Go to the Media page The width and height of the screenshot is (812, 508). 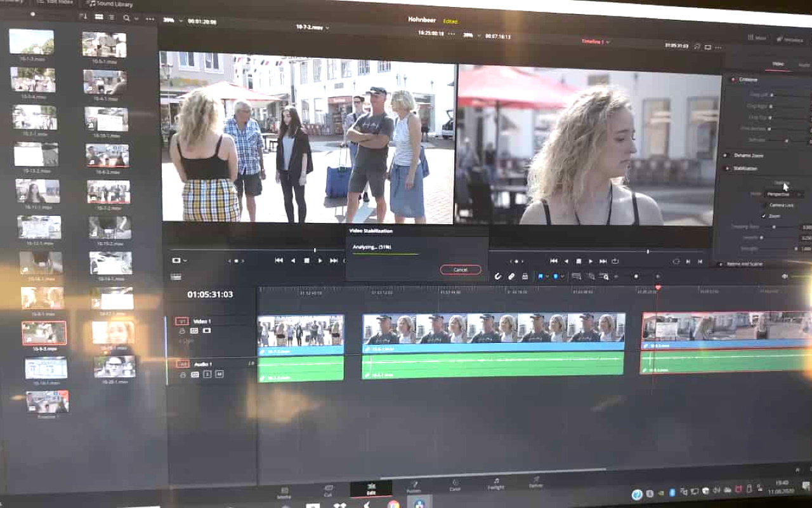(284, 491)
